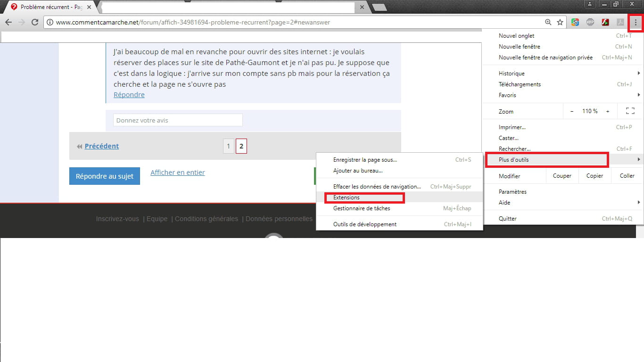Select Effacer les données de navigation...
The height and width of the screenshot is (362, 644).
pos(400,187)
